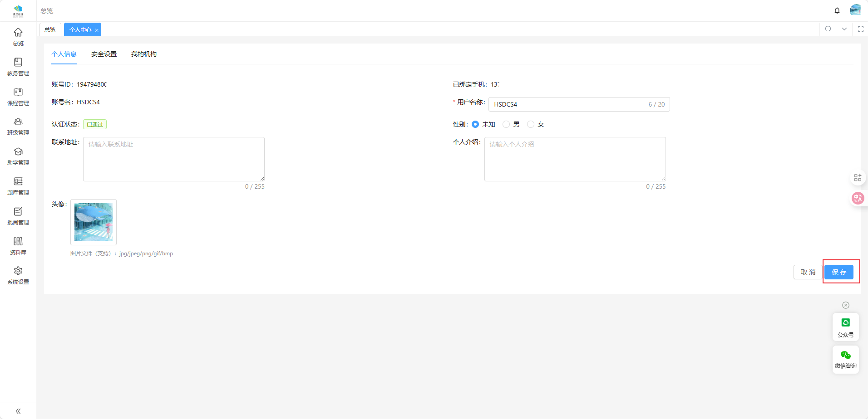Click the 保存 button
Viewport: 868px width, 419px height.
tap(838, 272)
